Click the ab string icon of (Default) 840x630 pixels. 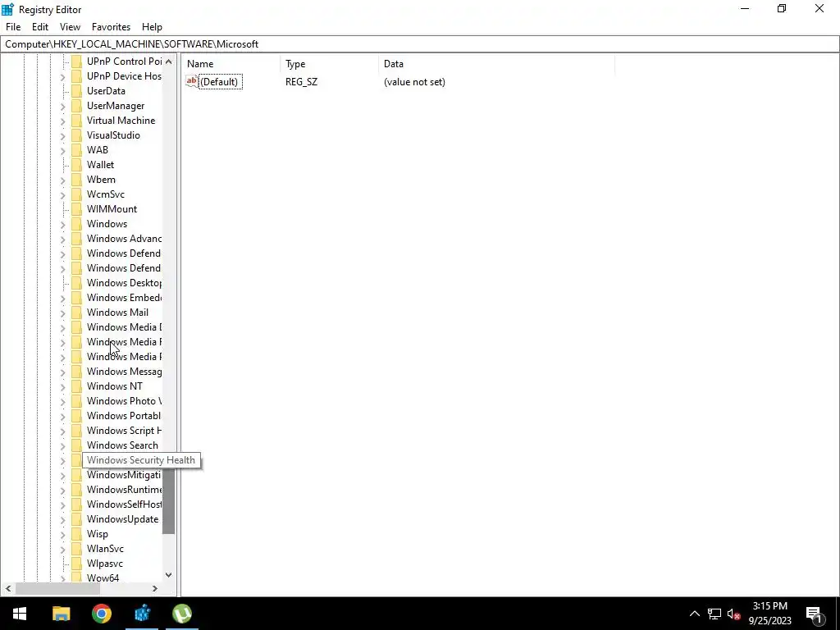(191, 81)
